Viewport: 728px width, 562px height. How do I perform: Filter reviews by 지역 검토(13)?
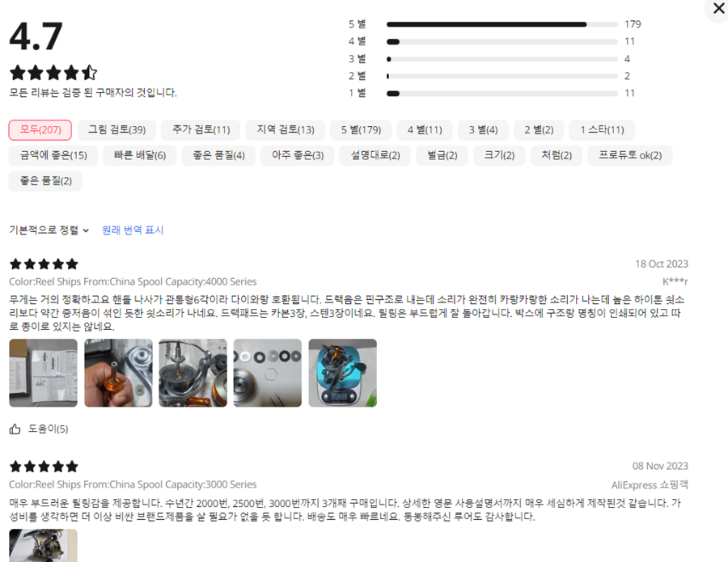pyautogui.click(x=285, y=130)
